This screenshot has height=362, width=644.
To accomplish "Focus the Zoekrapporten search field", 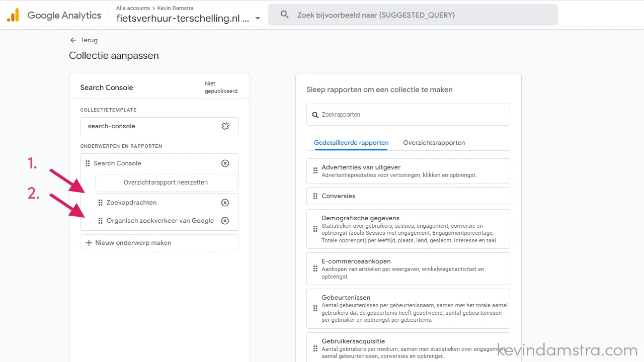I will (x=408, y=115).
